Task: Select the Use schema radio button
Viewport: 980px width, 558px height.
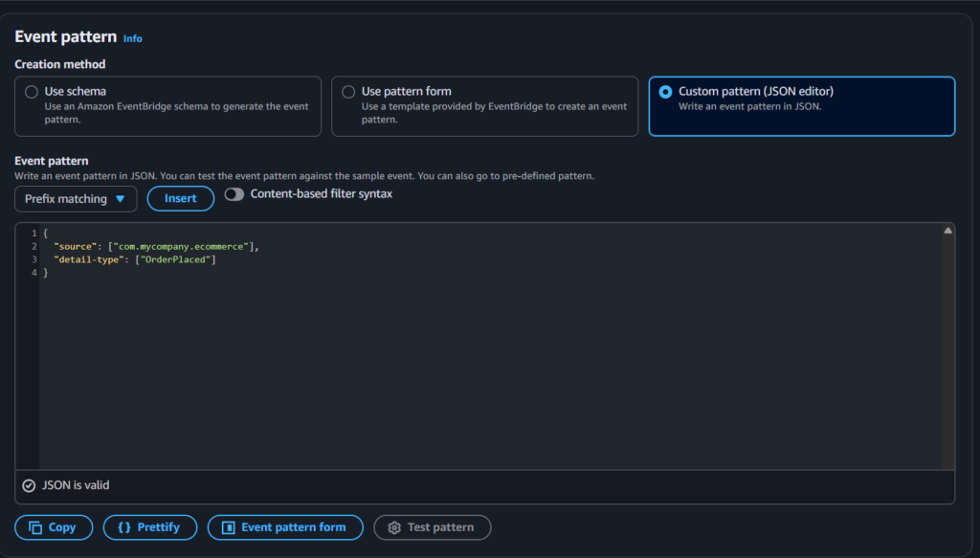Action: (30, 92)
